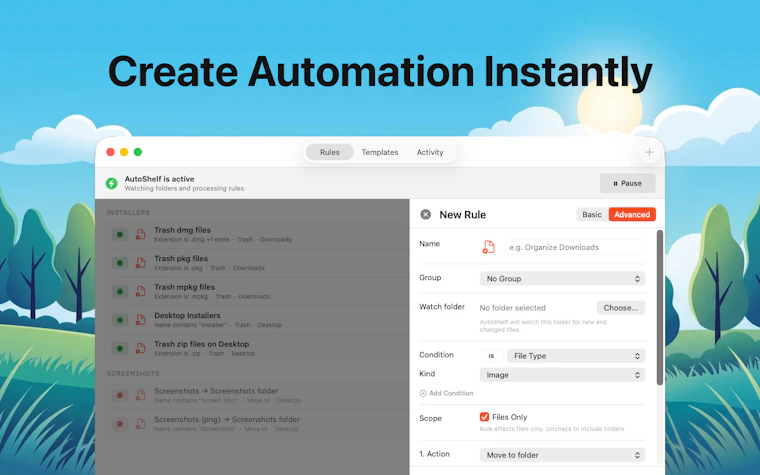Enable Screenshots → Screenshots folder rule switch
This screenshot has width=760, height=475.
120,396
